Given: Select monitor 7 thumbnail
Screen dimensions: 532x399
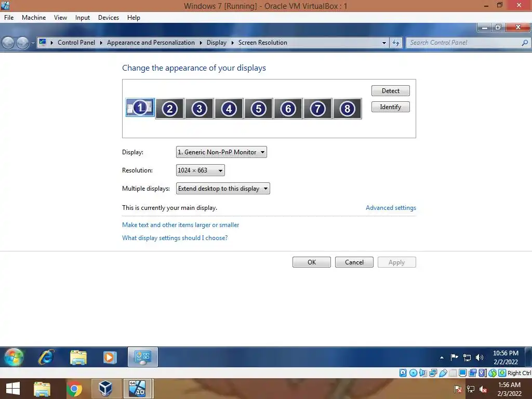Looking at the screenshot, I should tap(317, 109).
